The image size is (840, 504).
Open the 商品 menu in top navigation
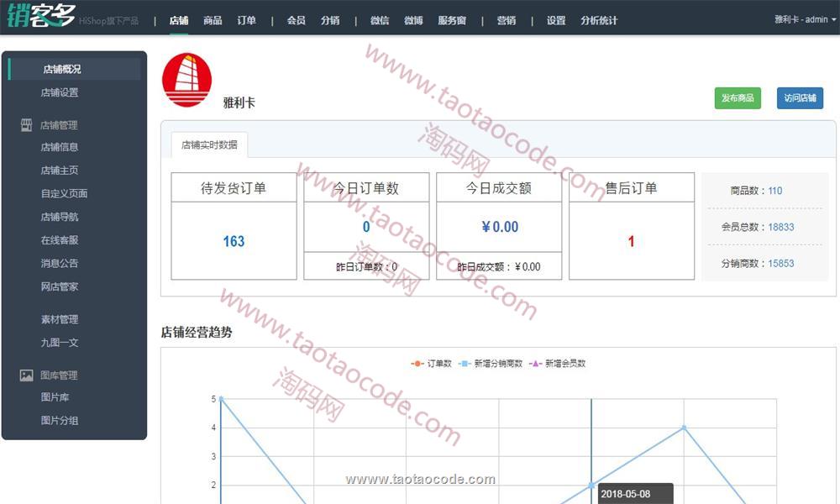point(213,20)
